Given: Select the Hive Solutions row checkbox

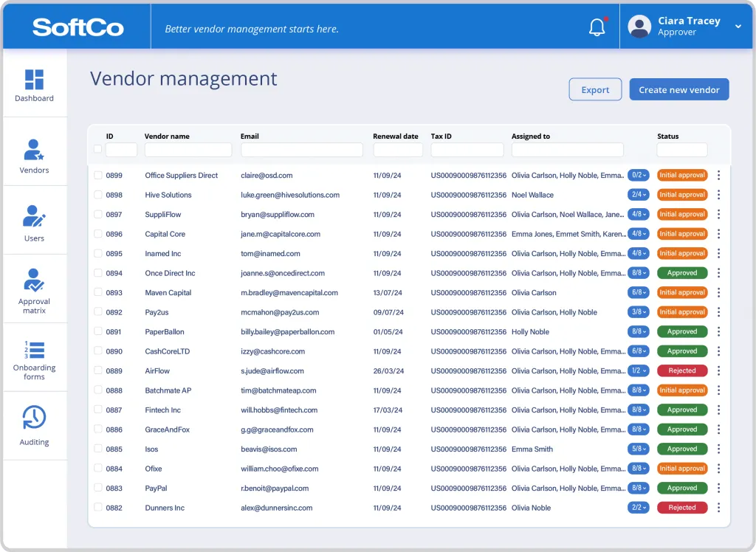Looking at the screenshot, I should point(98,195).
